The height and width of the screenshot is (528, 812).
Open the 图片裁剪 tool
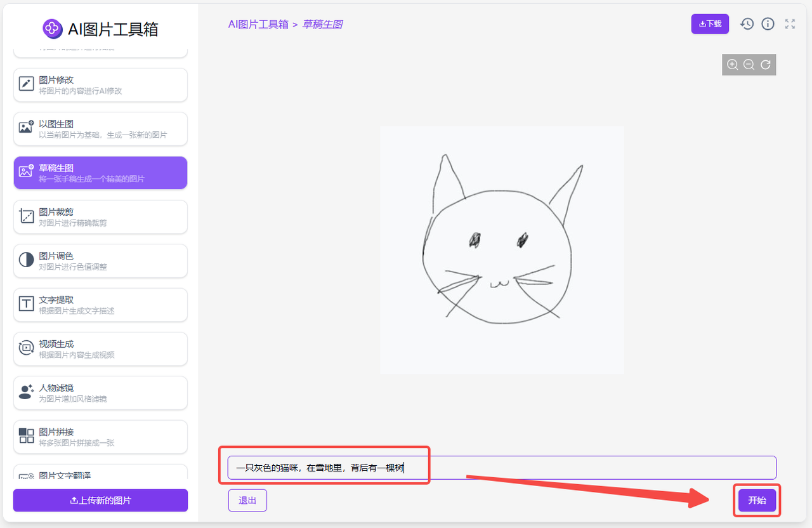pos(100,216)
